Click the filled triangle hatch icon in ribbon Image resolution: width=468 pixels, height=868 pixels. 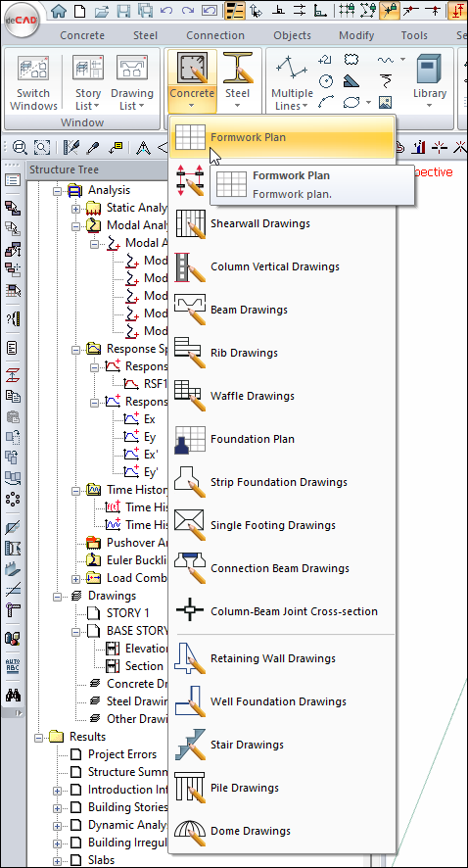tap(351, 81)
